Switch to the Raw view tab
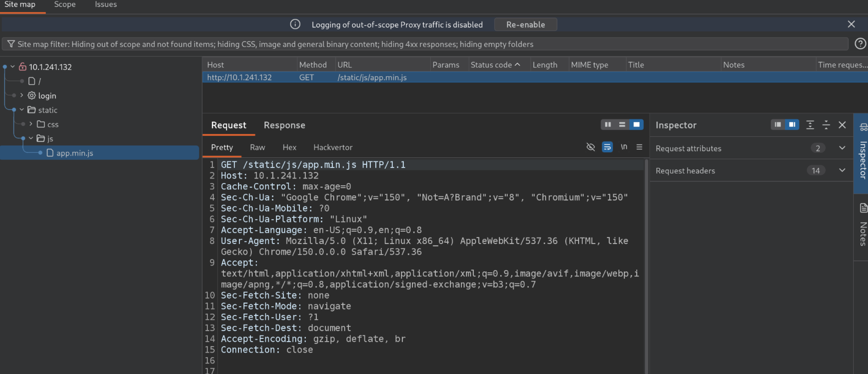This screenshot has height=374, width=868. (257, 147)
